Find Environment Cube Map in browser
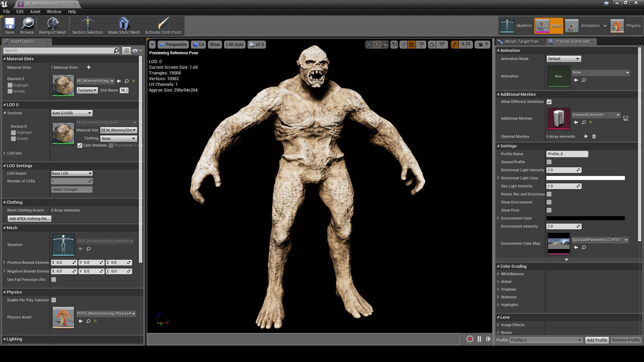 pos(584,247)
